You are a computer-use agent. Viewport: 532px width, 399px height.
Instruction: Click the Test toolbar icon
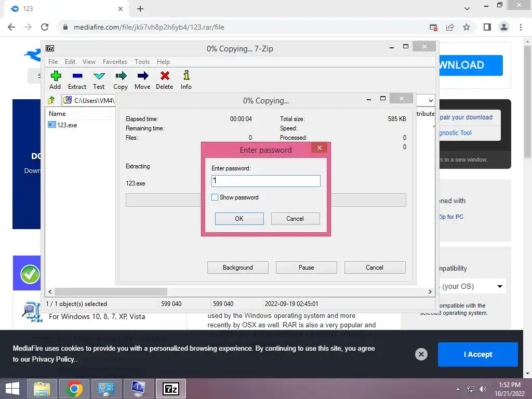point(99,80)
